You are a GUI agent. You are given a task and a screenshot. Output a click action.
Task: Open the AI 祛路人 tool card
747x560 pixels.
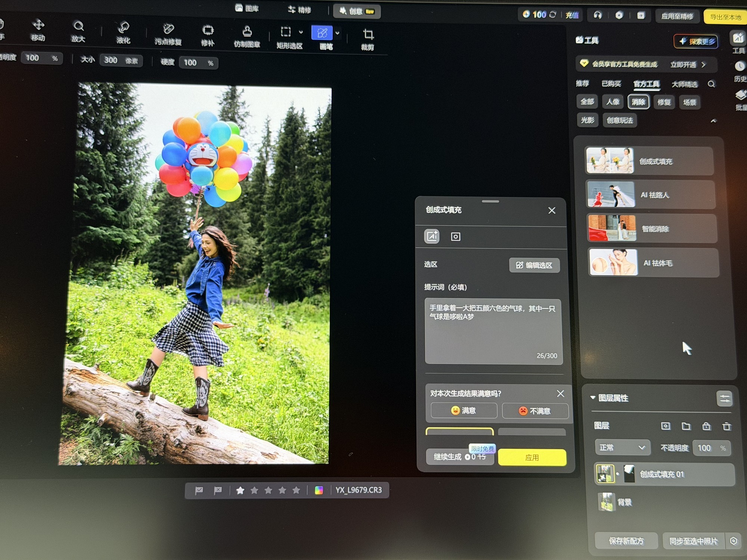coord(651,195)
